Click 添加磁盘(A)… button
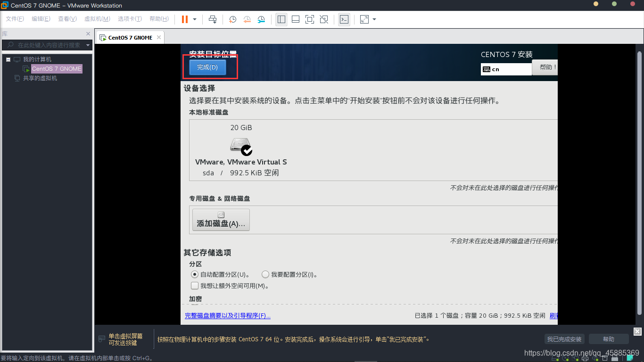This screenshot has height=362, width=644. (x=221, y=220)
